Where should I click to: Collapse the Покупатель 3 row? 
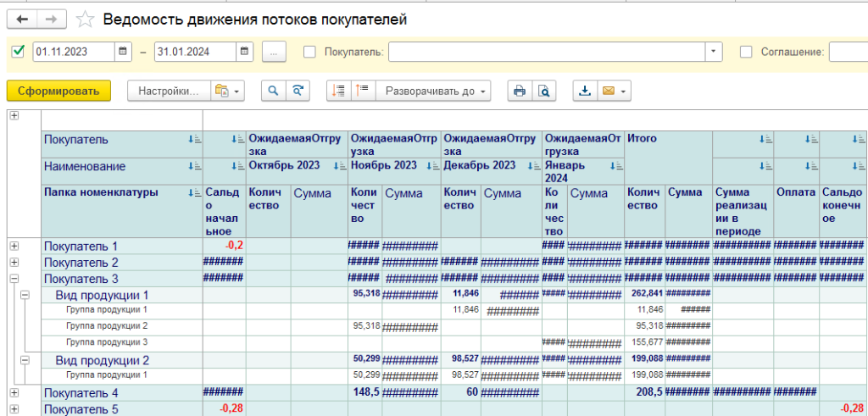[x=14, y=278]
